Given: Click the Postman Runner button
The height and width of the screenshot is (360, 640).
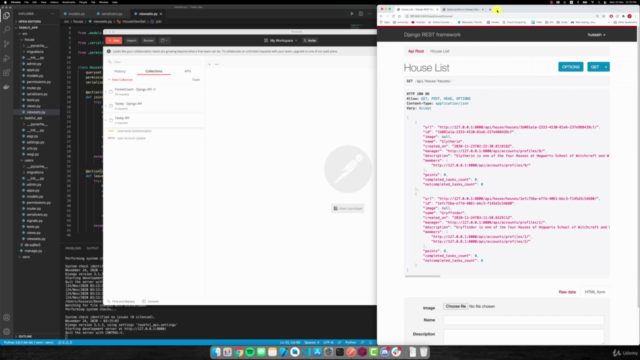Looking at the screenshot, I should click(x=149, y=40).
